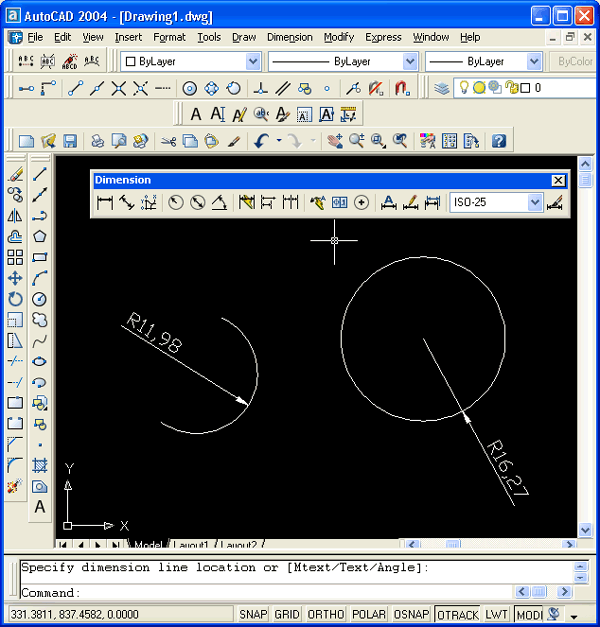This screenshot has height=627, width=600.
Task: Close the floating Dimension toolbar
Action: (x=558, y=180)
